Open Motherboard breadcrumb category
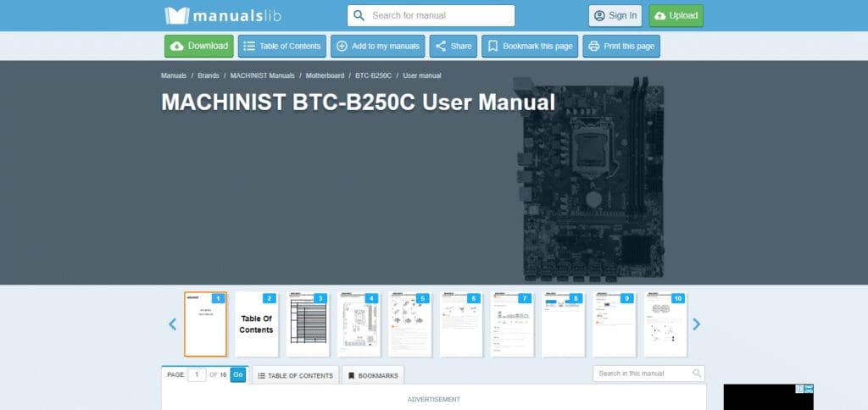 coord(325,75)
